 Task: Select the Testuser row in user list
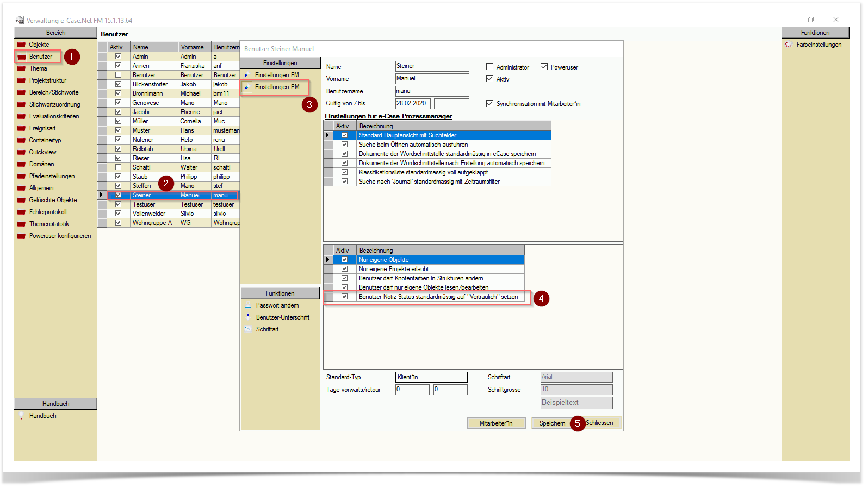click(x=172, y=204)
